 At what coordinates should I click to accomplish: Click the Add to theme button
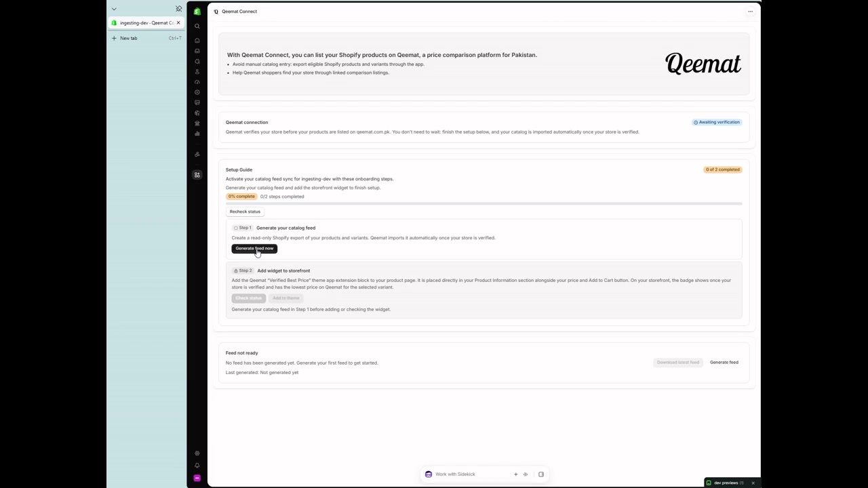[x=285, y=298]
